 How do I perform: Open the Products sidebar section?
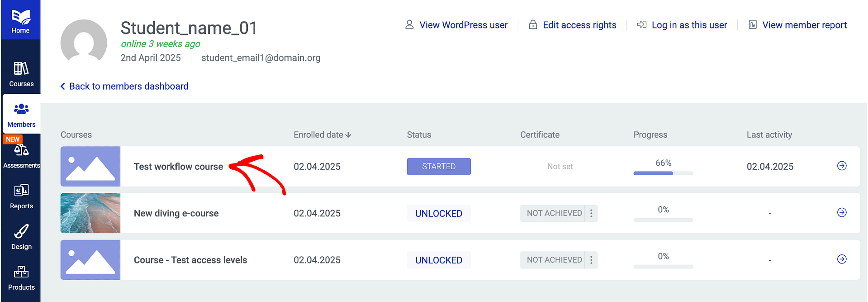coord(21,278)
